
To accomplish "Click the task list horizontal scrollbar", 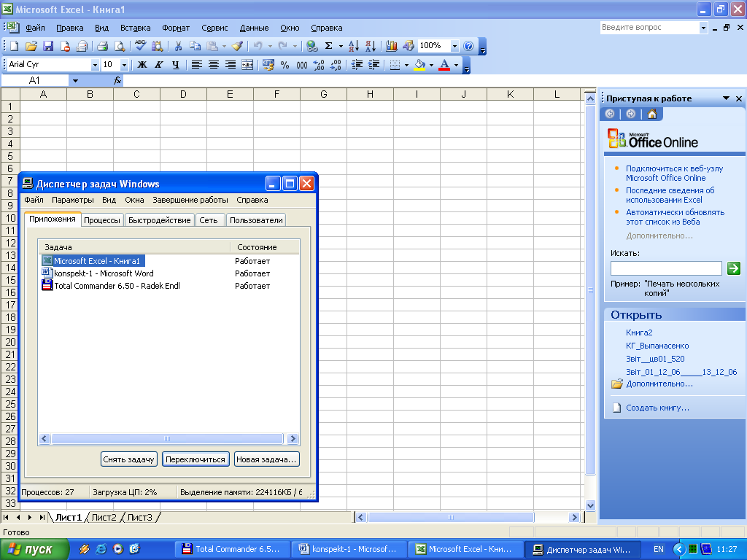I will pyautogui.click(x=169, y=438).
